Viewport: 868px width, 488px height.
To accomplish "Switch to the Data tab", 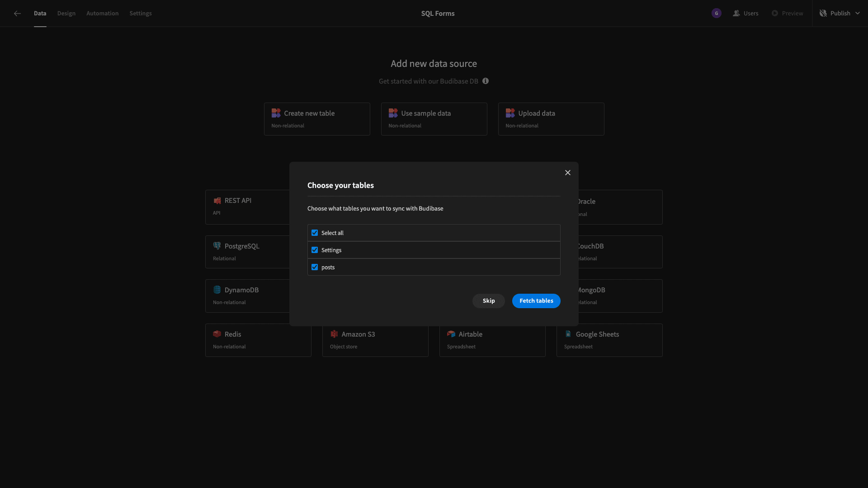I will click(x=40, y=14).
